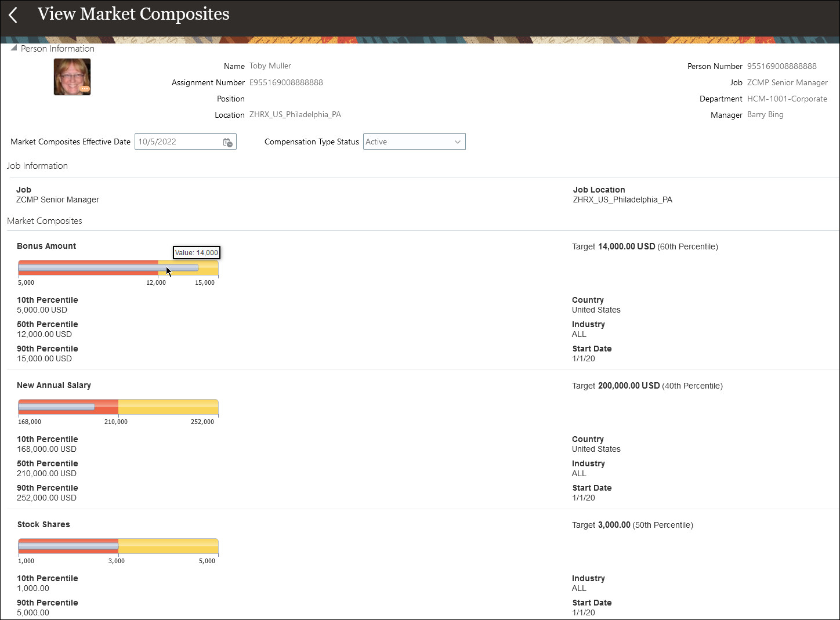This screenshot has width=840, height=620.
Task: Click the Barry Bing manager name
Action: click(x=765, y=115)
